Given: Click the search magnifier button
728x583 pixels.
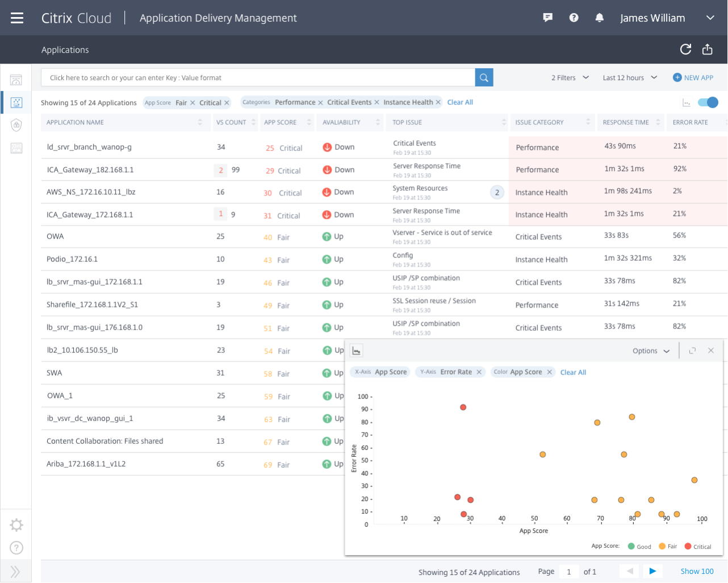Looking at the screenshot, I should coord(484,77).
